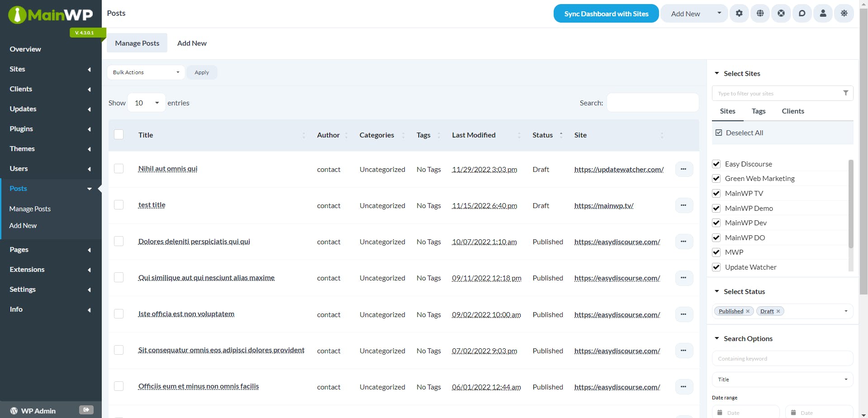Open Manage Posts in the sidebar submenu
The image size is (868, 418).
click(x=30, y=209)
